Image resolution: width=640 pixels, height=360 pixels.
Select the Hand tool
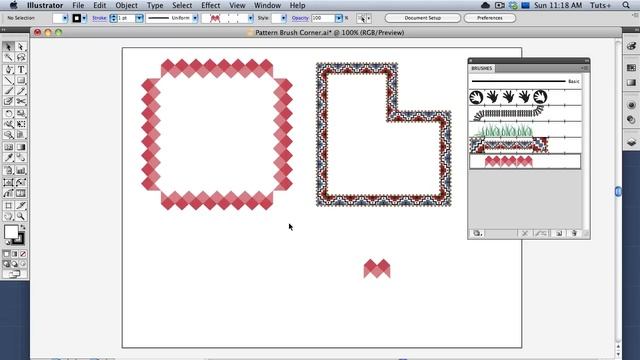8,216
